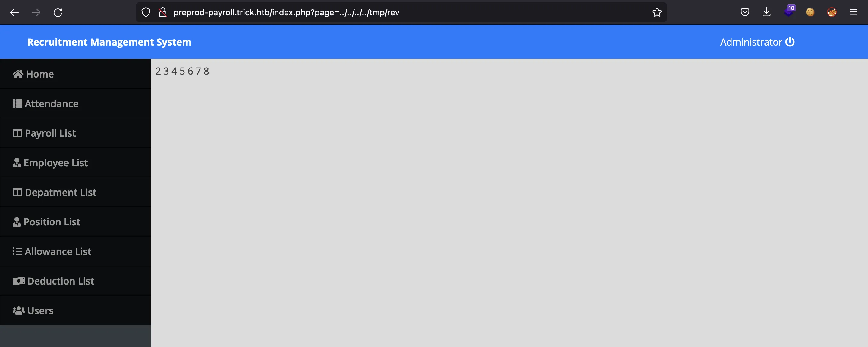Click the Position List sidebar icon
This screenshot has height=347, width=868.
click(17, 221)
